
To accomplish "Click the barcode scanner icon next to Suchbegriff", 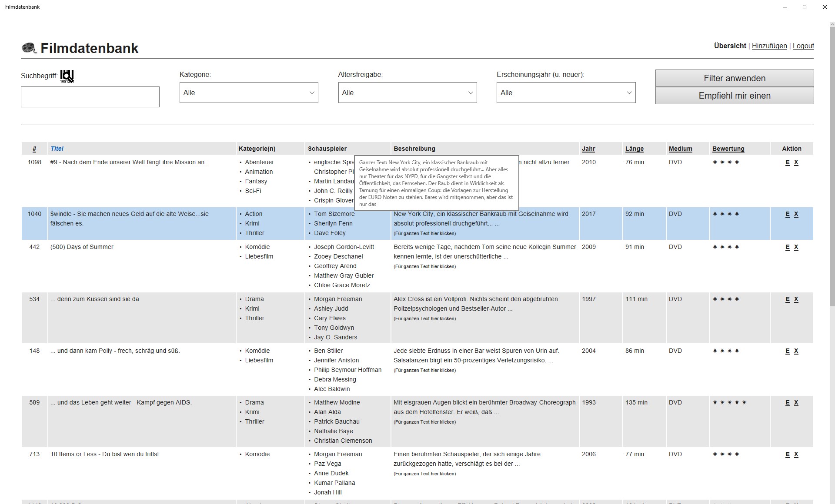I will click(x=67, y=76).
